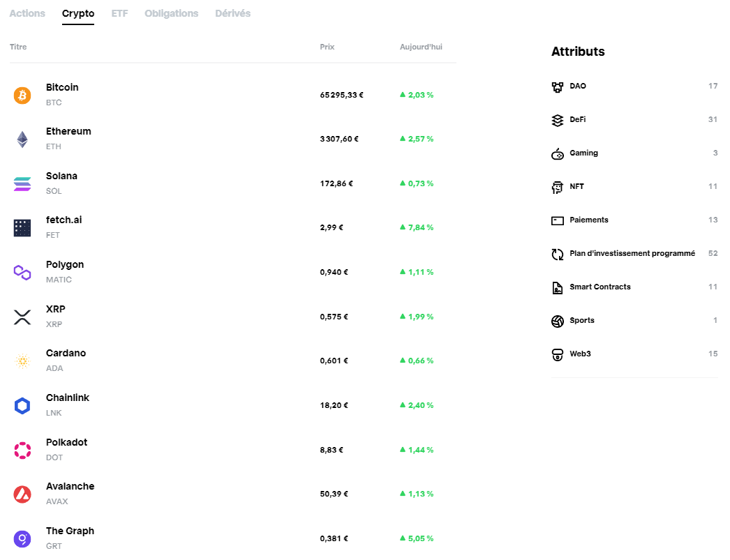The width and height of the screenshot is (730, 560).
Task: Click the Sports ball icon
Action: (x=558, y=321)
